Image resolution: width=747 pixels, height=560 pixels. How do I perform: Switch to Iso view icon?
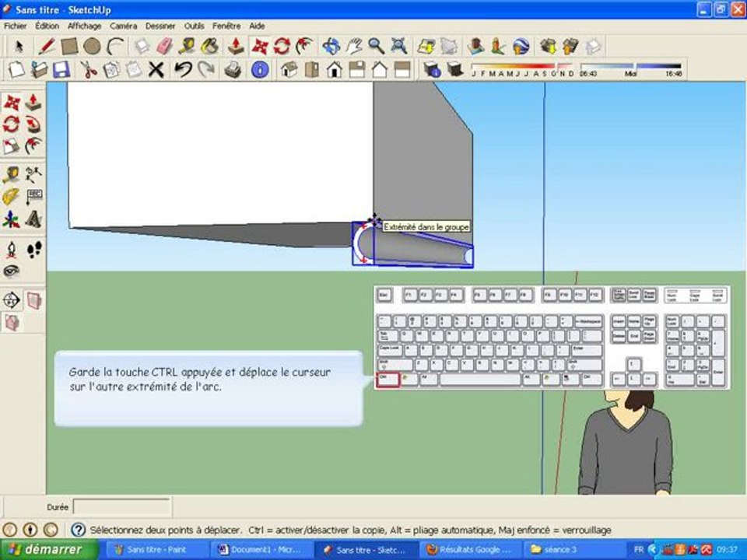point(289,69)
